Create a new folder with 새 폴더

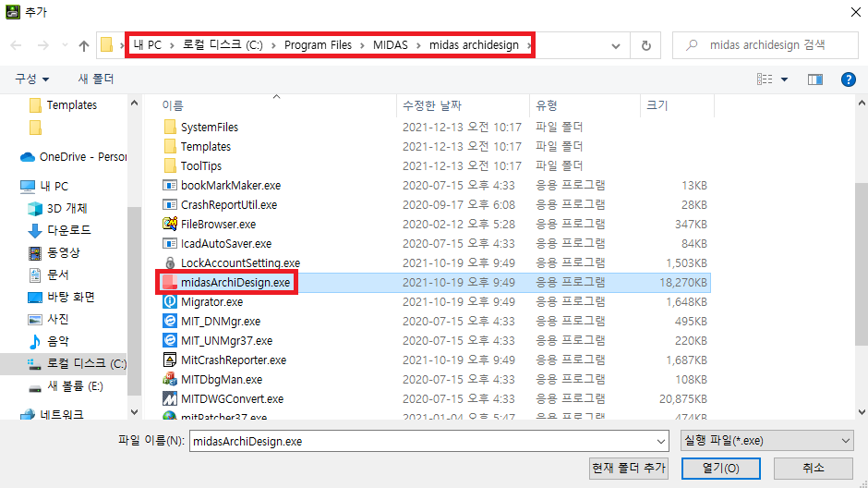pos(96,79)
